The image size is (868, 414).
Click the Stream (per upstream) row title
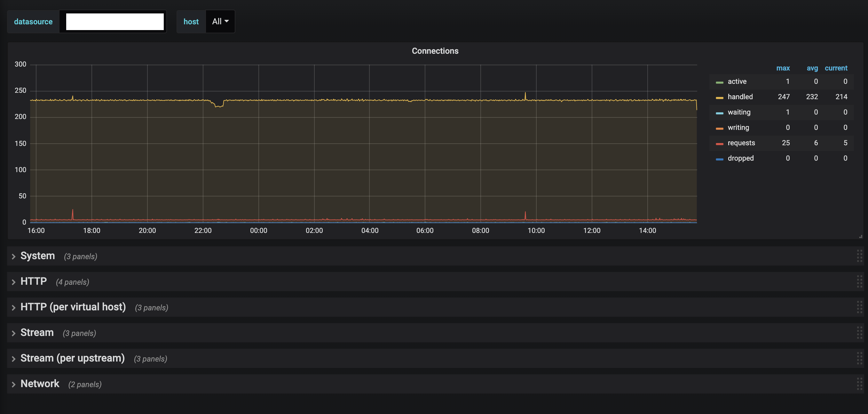(x=73, y=358)
